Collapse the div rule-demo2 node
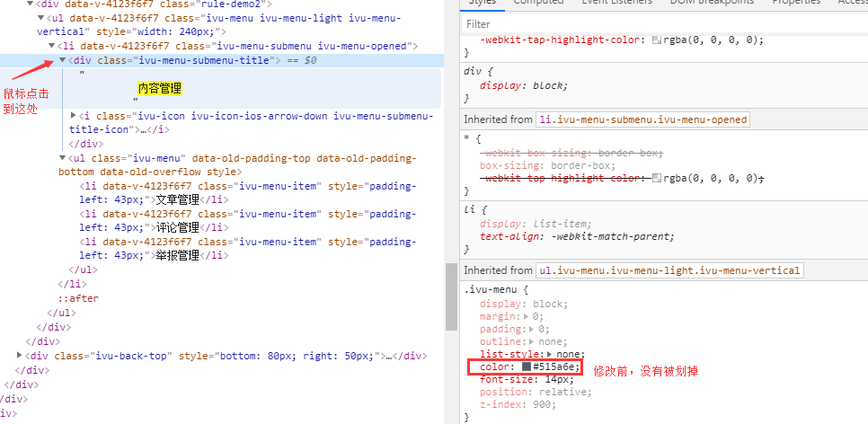Viewport: 868px width, 424px height. (31, 4)
